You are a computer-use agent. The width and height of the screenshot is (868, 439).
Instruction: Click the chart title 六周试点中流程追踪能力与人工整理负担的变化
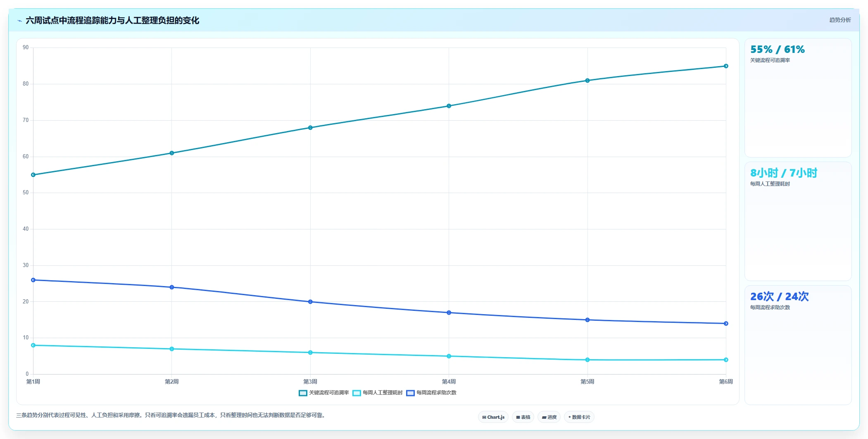click(112, 21)
